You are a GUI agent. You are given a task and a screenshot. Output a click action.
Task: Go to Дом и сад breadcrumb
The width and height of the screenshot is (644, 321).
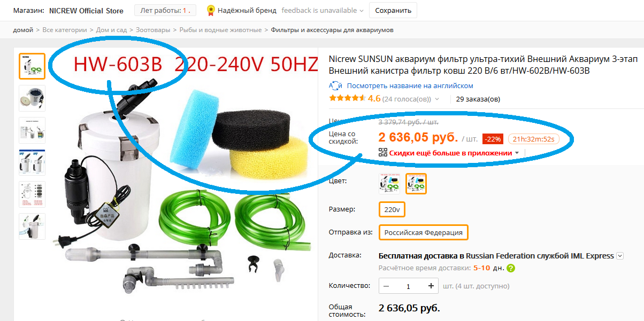111,30
